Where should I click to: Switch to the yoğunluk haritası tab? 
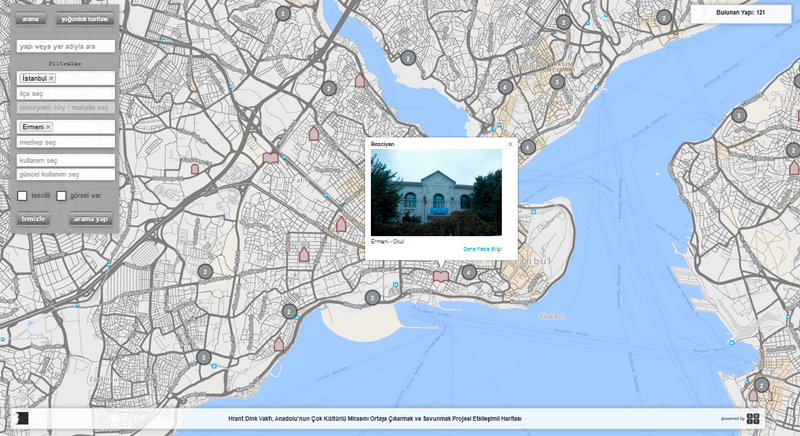click(85, 19)
